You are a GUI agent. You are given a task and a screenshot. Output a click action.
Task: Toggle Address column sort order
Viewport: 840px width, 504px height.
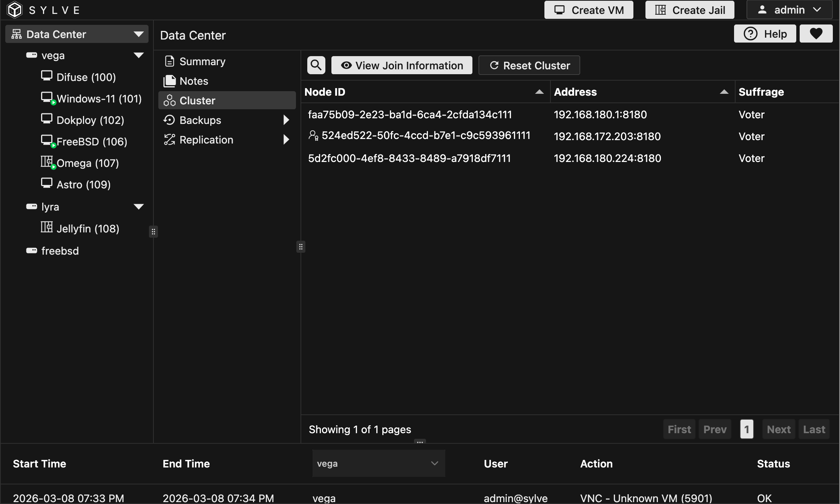click(x=724, y=92)
